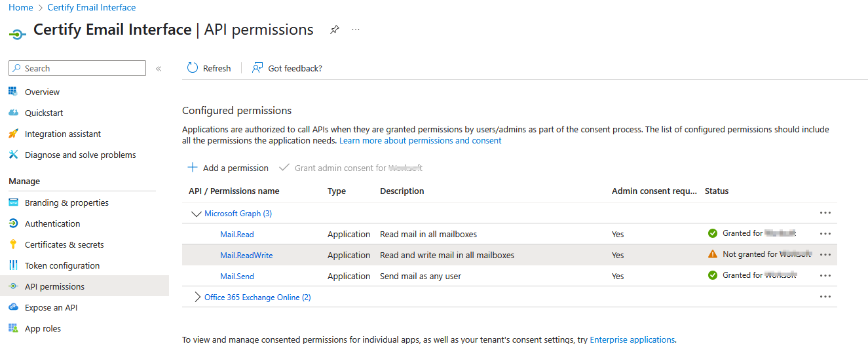Click the warning icon for Mail.ReadWrite
Viewport: 868px width, 344px height.
(713, 254)
